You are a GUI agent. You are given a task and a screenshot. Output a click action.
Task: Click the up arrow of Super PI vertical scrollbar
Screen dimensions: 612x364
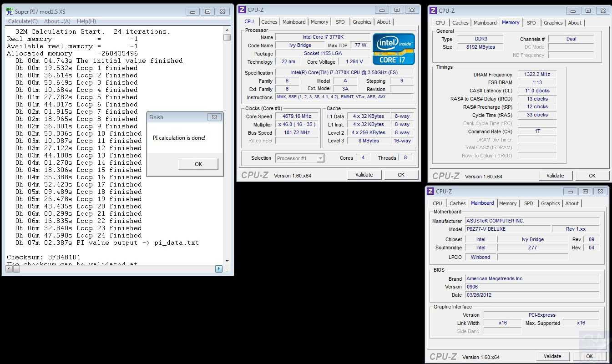click(227, 30)
